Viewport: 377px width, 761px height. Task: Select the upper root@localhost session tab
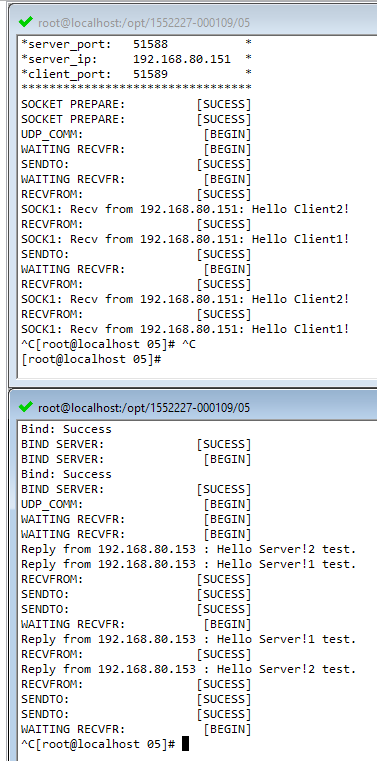tap(144, 22)
